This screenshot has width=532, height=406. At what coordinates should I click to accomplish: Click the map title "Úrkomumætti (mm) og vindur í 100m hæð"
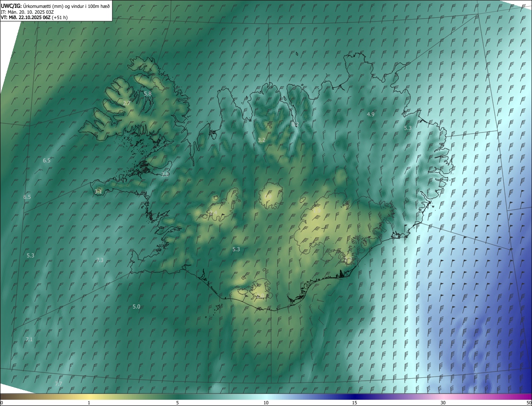click(x=66, y=6)
